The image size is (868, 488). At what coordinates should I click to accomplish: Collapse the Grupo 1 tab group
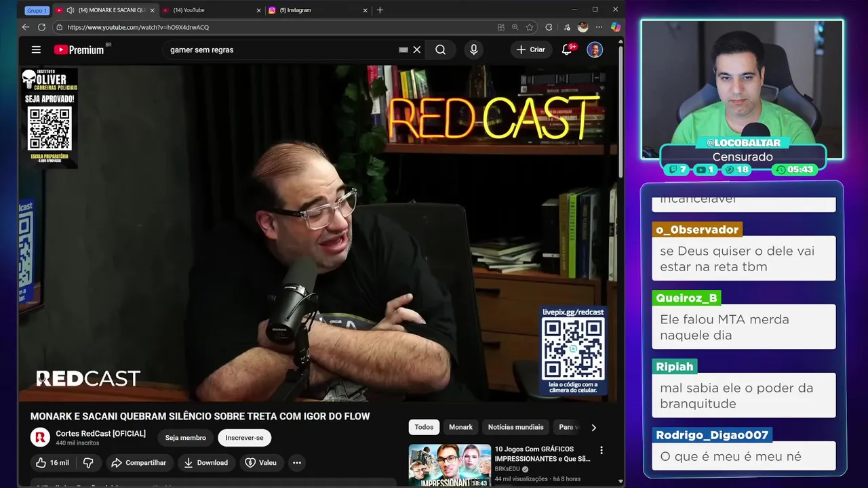tap(37, 10)
